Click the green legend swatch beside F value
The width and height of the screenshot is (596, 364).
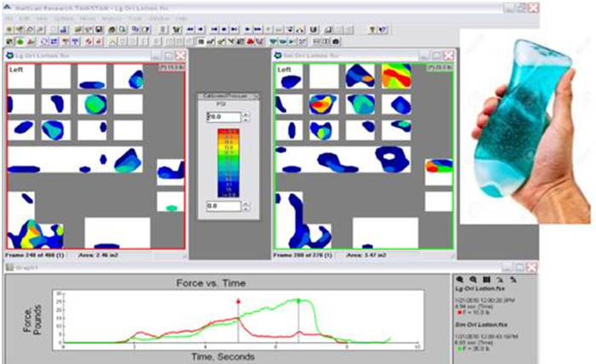(458, 349)
